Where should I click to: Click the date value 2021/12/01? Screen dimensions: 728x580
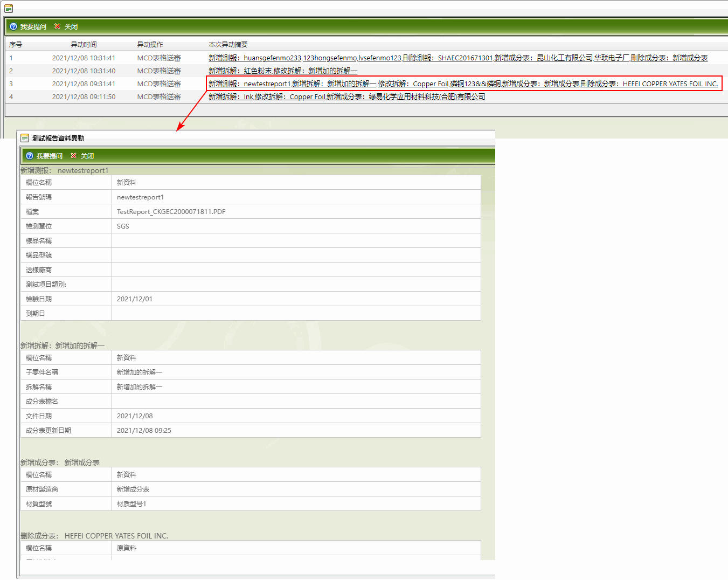[x=135, y=299]
